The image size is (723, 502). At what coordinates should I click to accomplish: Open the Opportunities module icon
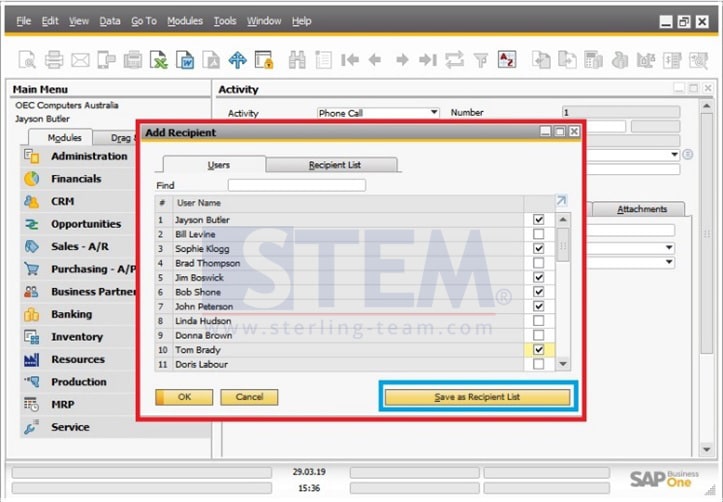click(x=31, y=224)
